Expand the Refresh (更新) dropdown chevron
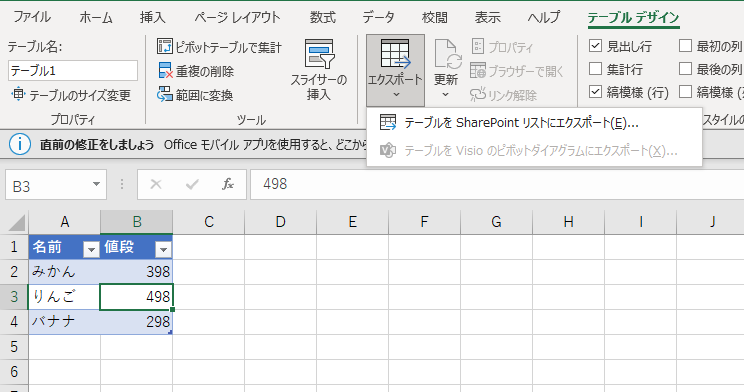The height and width of the screenshot is (392, 744). [x=446, y=95]
